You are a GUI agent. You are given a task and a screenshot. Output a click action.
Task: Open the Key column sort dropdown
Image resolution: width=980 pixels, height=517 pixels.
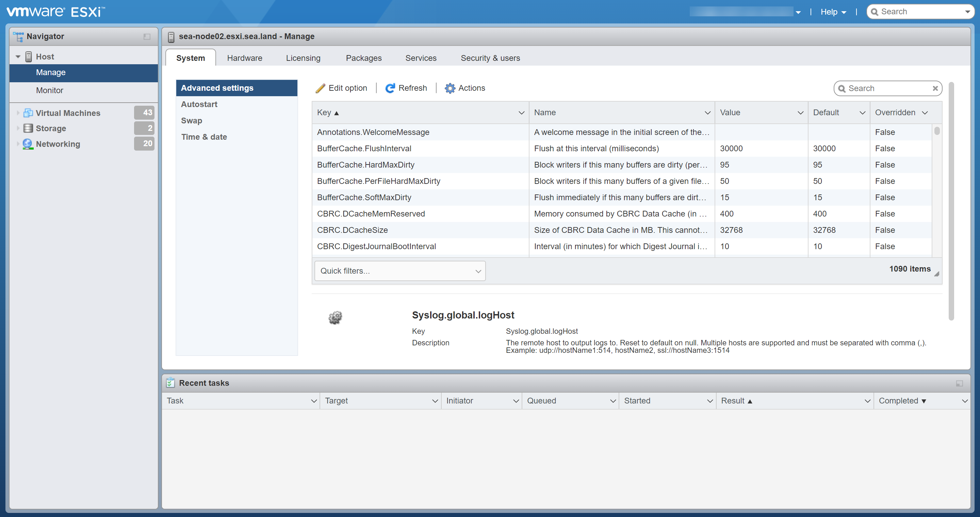coord(521,113)
